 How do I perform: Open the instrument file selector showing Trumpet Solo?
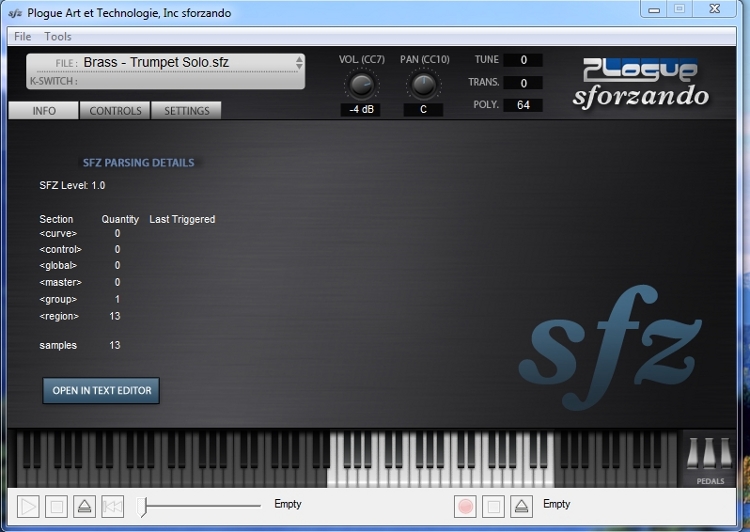click(x=165, y=63)
